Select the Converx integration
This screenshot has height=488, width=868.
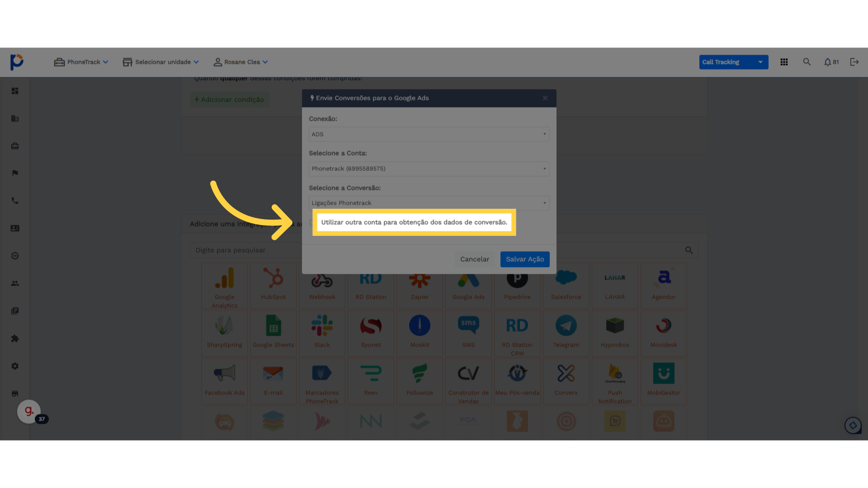point(566,381)
